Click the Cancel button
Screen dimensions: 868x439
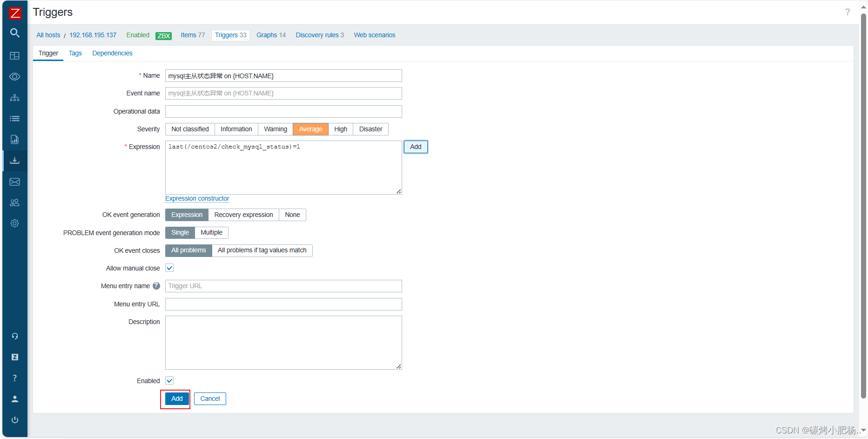click(210, 399)
